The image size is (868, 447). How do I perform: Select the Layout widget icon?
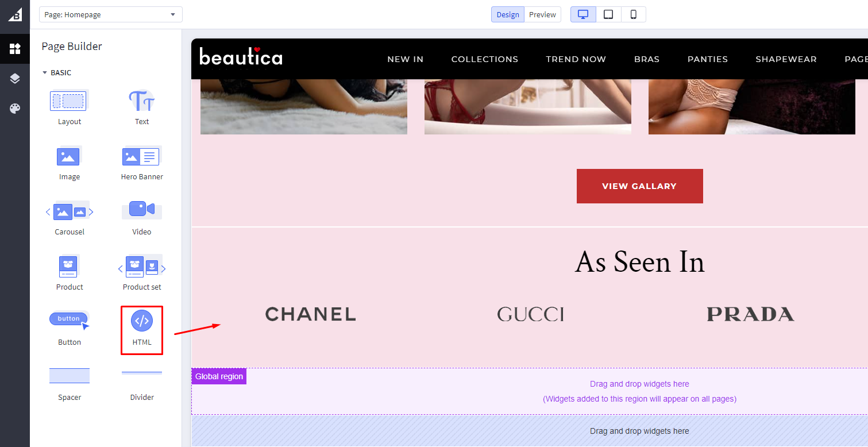[69, 101]
